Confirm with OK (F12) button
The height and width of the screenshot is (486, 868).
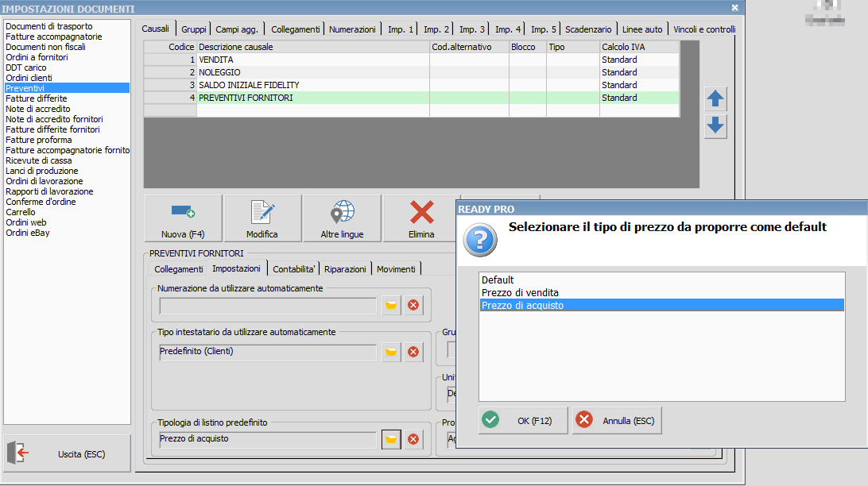pos(523,421)
